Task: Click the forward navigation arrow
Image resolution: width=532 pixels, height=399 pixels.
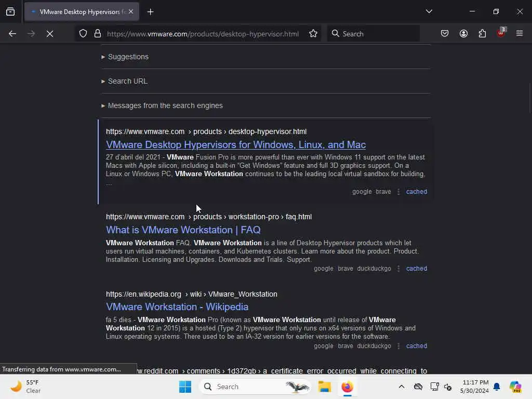Action: tap(31, 34)
